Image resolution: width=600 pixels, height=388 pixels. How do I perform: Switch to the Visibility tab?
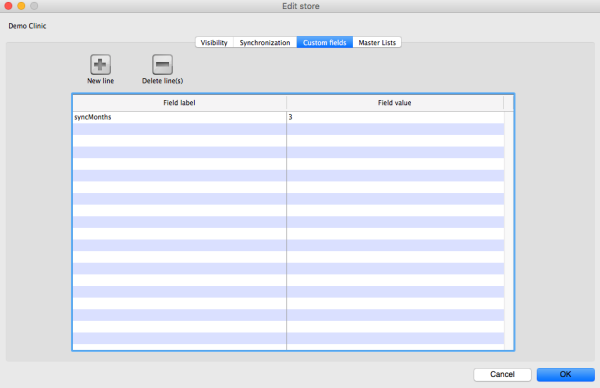214,42
